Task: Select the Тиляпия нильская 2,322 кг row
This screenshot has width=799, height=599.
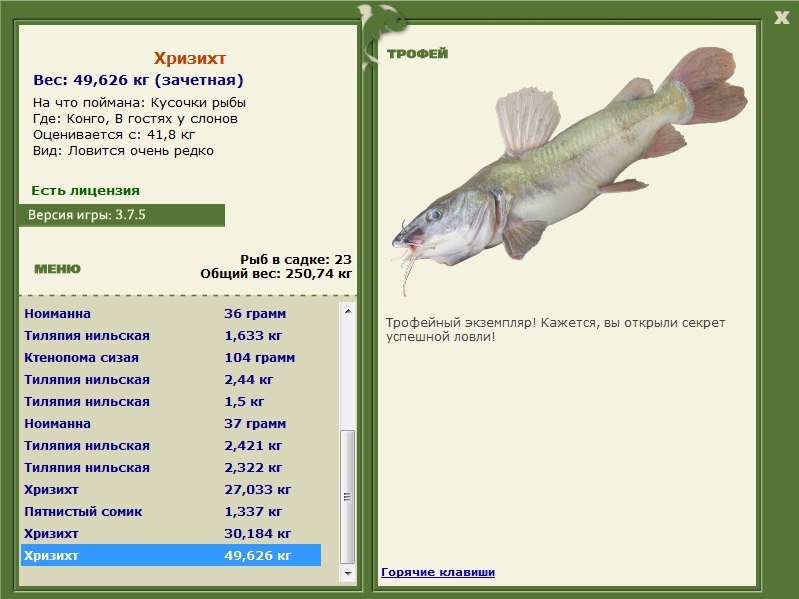Action: 171,468
